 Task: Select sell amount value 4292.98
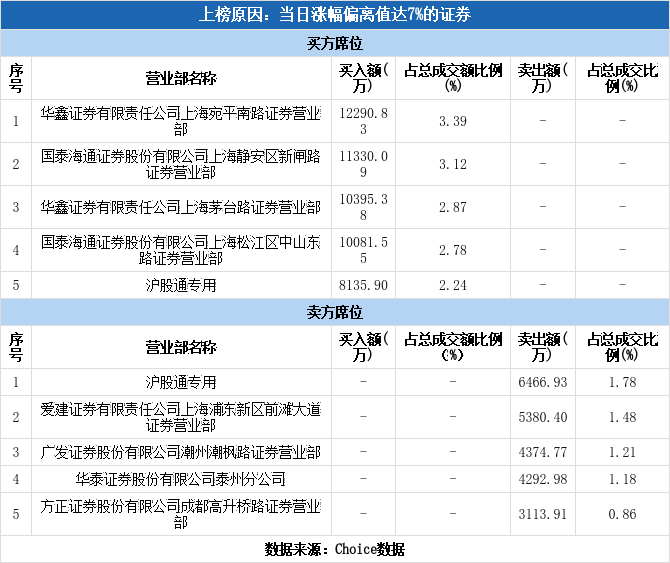(x=543, y=479)
